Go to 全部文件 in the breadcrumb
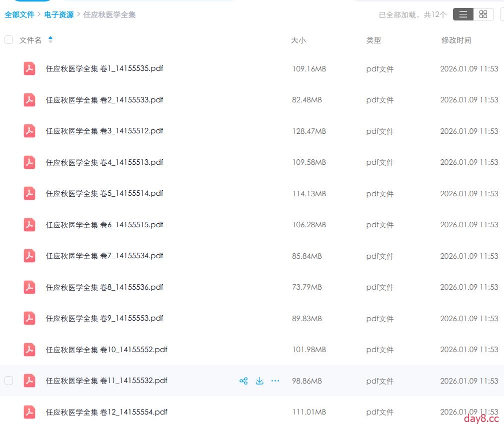504x426 pixels. coord(19,15)
